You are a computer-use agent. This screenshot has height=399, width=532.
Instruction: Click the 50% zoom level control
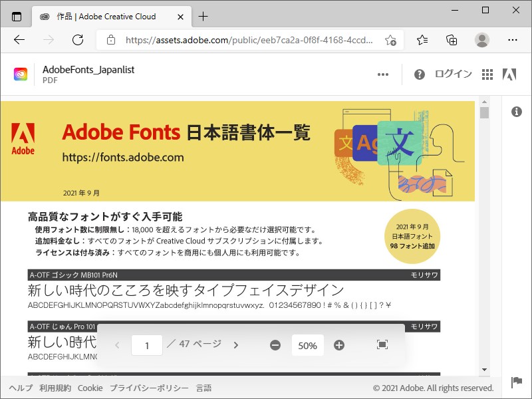307,345
